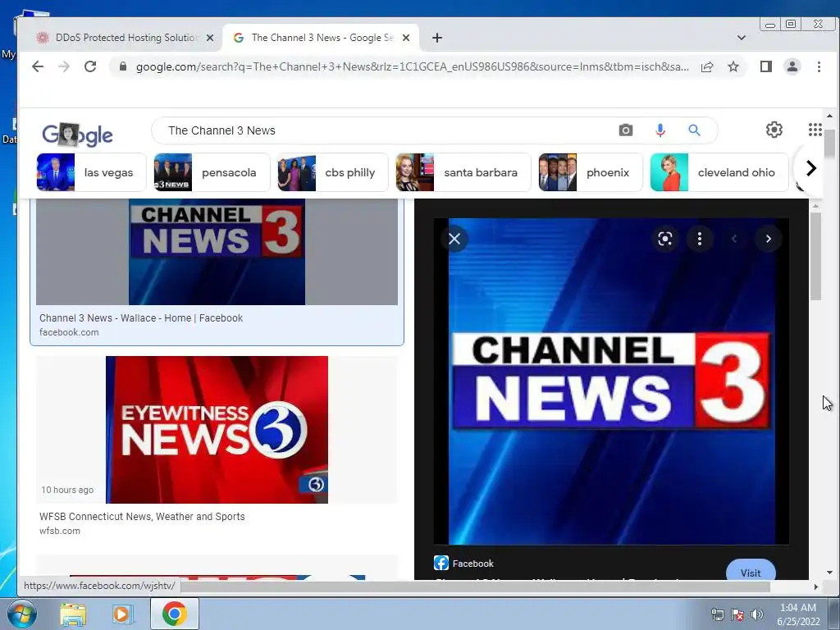The image size is (840, 630).
Task: Filter results by cbs philly chip
Action: pyautogui.click(x=333, y=172)
